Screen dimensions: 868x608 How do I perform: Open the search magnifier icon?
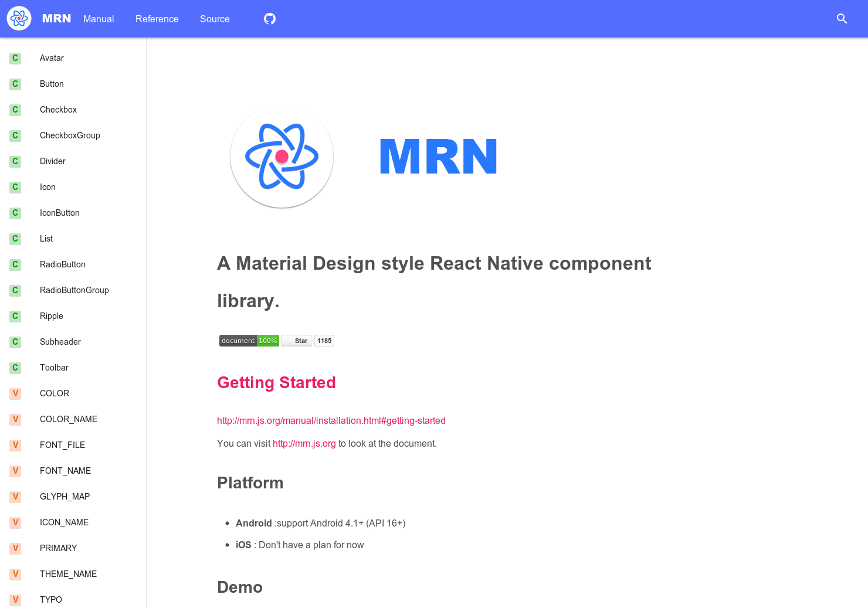[x=842, y=19]
